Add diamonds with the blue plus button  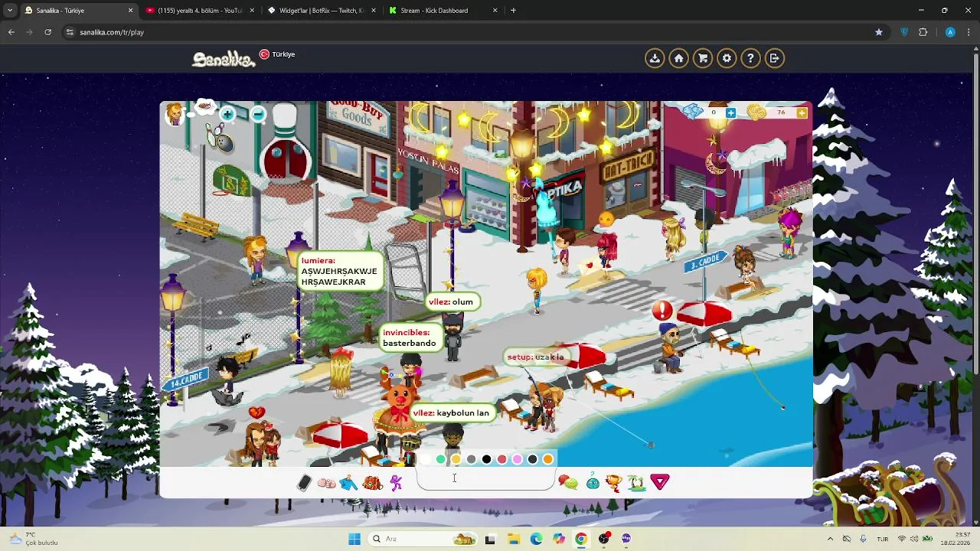tap(730, 113)
